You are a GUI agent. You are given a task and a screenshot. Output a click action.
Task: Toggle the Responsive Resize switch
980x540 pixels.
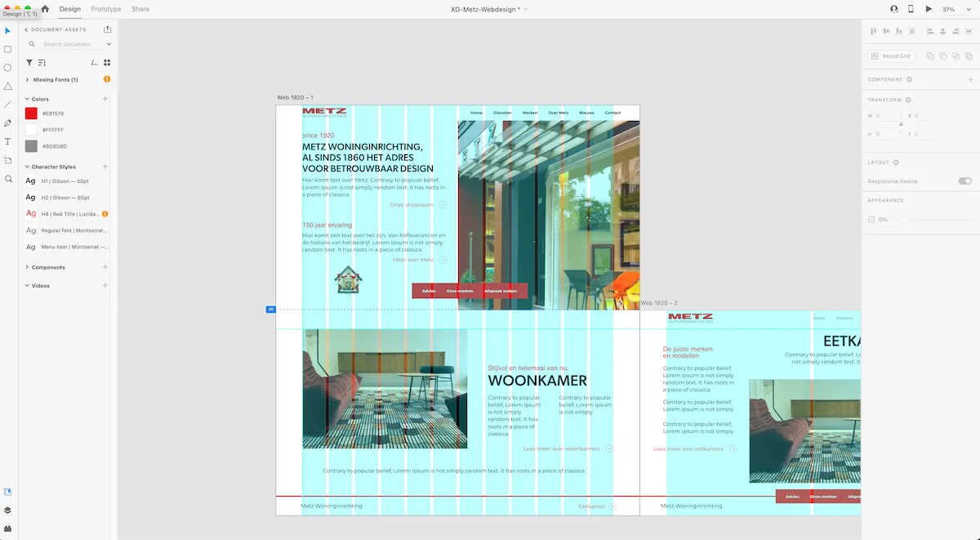tap(965, 181)
